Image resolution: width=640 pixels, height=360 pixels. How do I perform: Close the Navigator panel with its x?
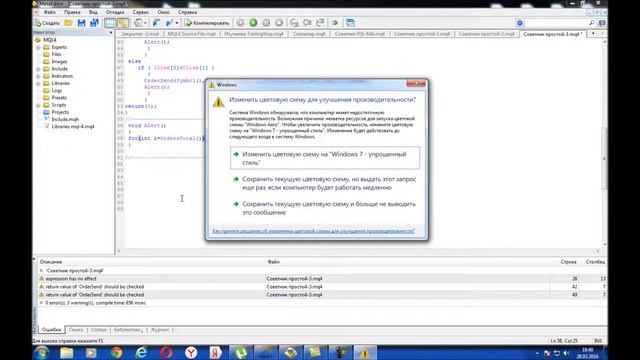click(x=111, y=32)
